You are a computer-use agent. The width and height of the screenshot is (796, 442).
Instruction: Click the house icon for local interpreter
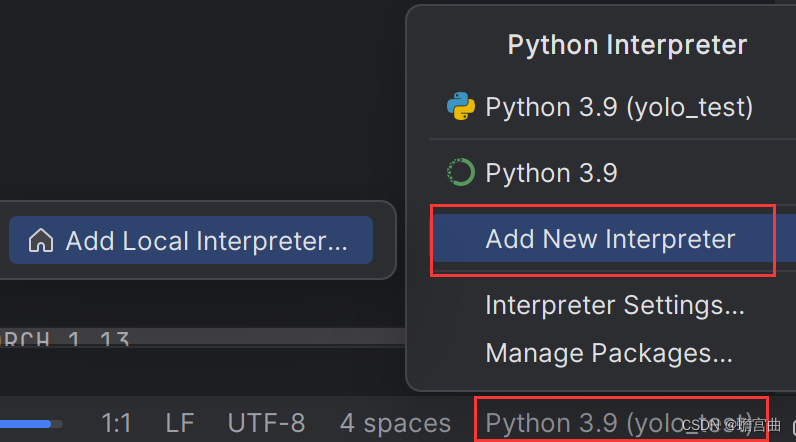(40, 240)
